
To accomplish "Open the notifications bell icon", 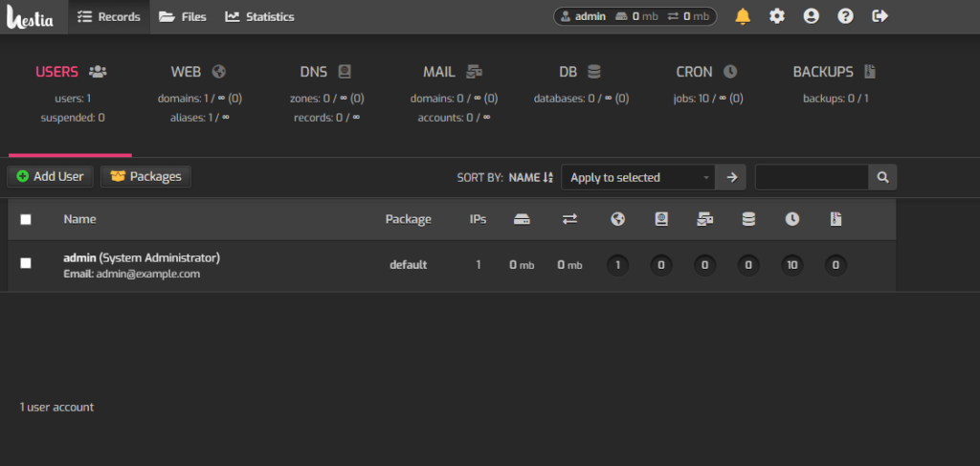I will (x=743, y=16).
